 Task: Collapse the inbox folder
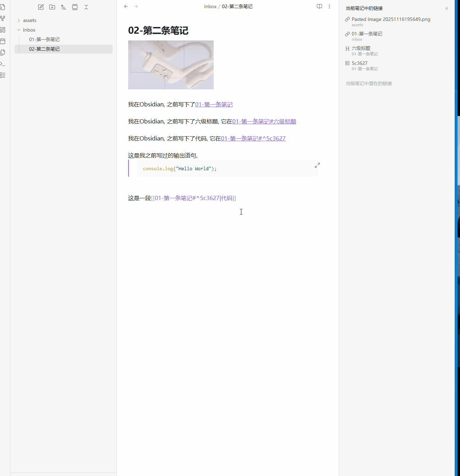pos(29,30)
